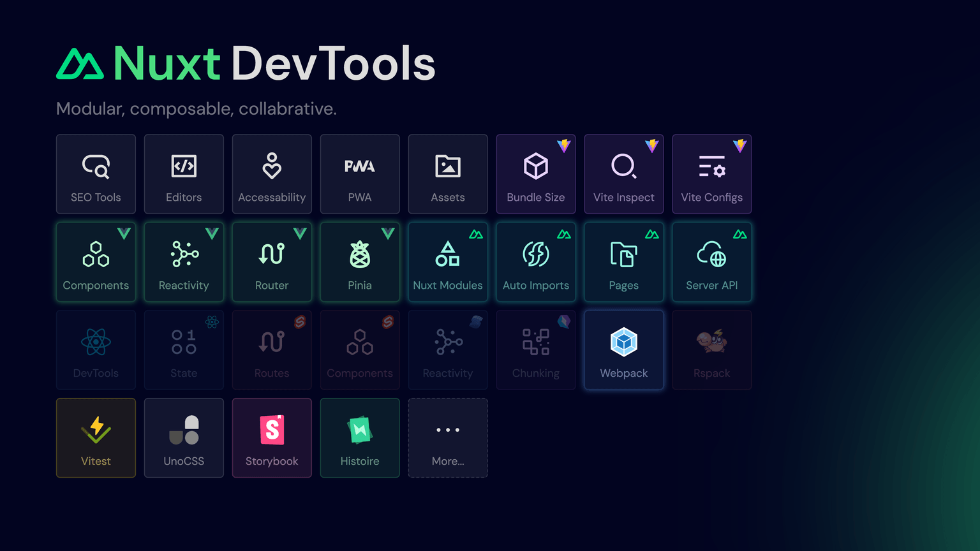Image resolution: width=980 pixels, height=551 pixels.
Task: Open the Auto Imports panel
Action: (x=536, y=261)
